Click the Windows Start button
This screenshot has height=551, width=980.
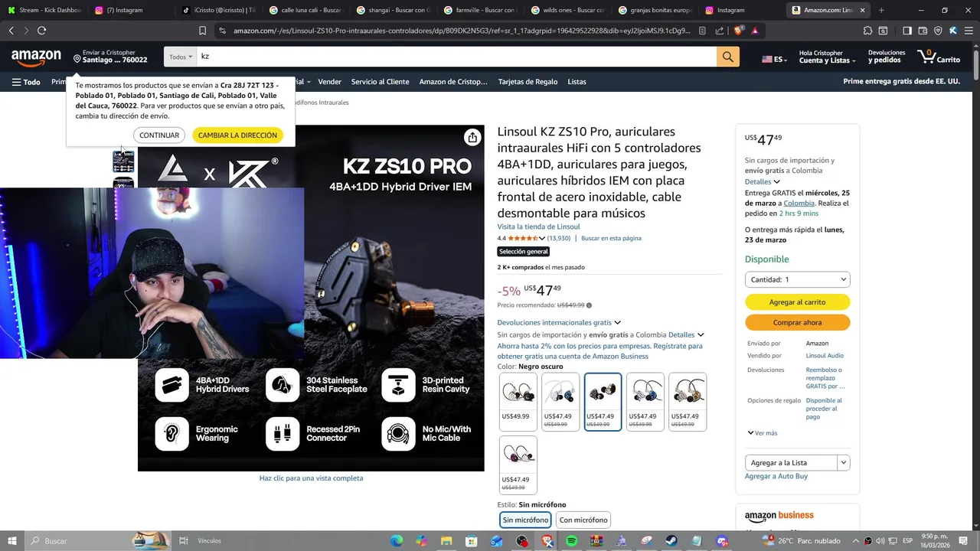[x=12, y=541]
